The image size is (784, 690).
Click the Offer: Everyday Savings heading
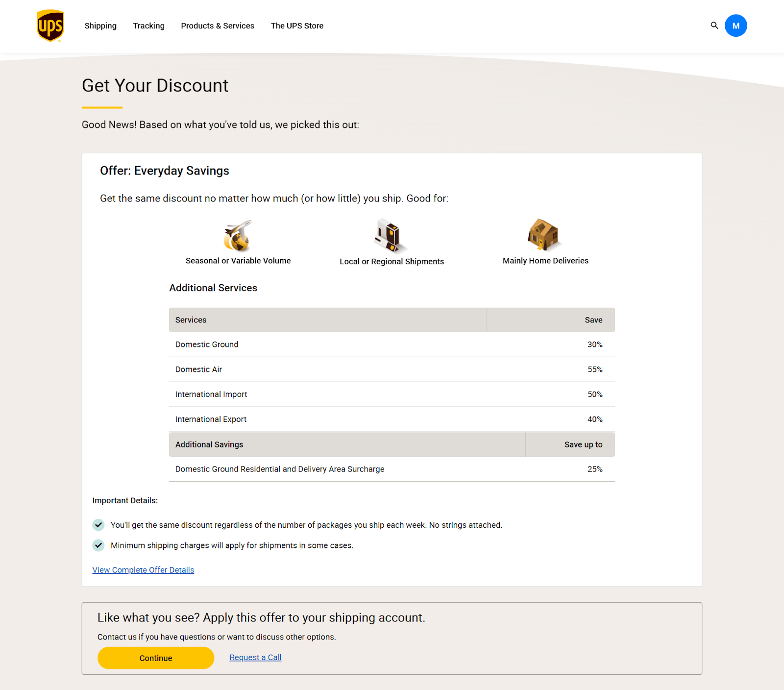[165, 171]
